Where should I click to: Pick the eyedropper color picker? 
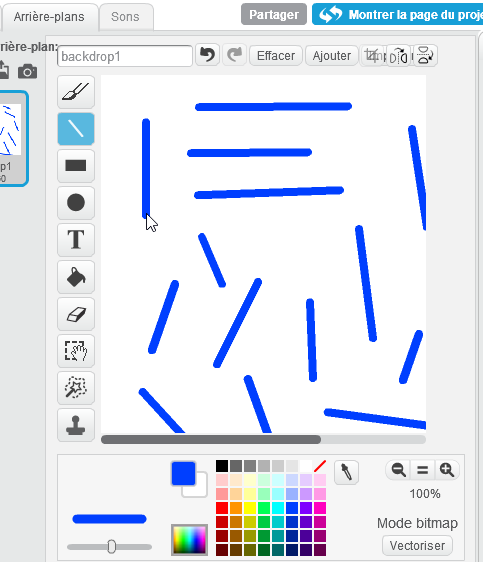(x=346, y=472)
